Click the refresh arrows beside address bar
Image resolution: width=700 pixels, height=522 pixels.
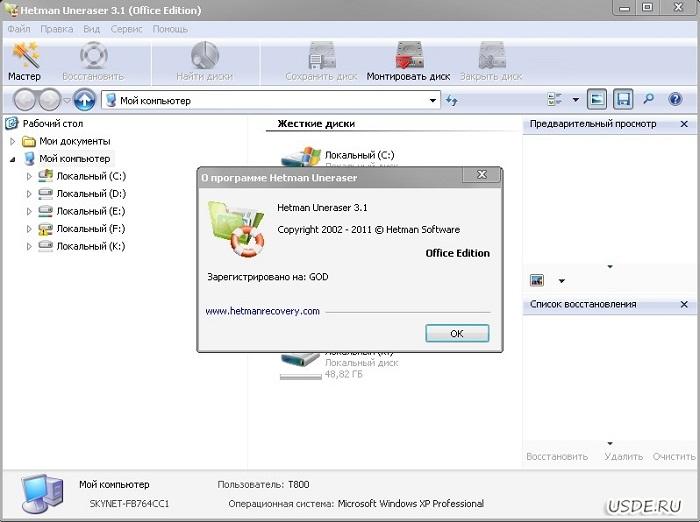click(x=452, y=100)
